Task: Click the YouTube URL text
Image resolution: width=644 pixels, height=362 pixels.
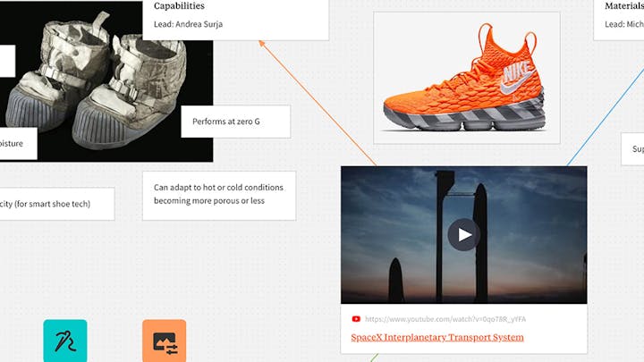Action: click(445, 319)
